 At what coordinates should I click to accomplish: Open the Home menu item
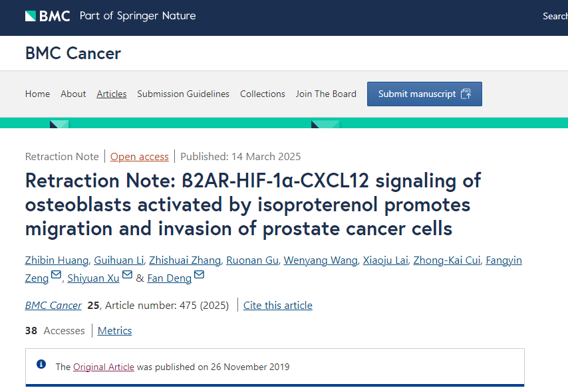click(37, 94)
